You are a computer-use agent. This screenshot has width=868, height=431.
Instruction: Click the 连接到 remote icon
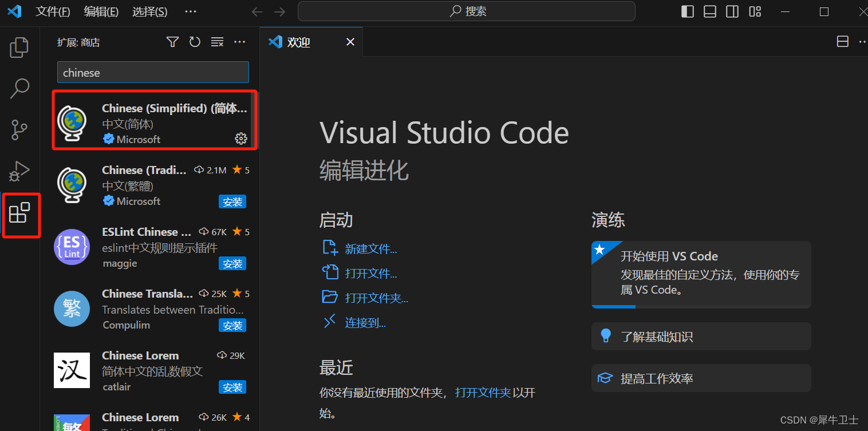pyautogui.click(x=330, y=322)
